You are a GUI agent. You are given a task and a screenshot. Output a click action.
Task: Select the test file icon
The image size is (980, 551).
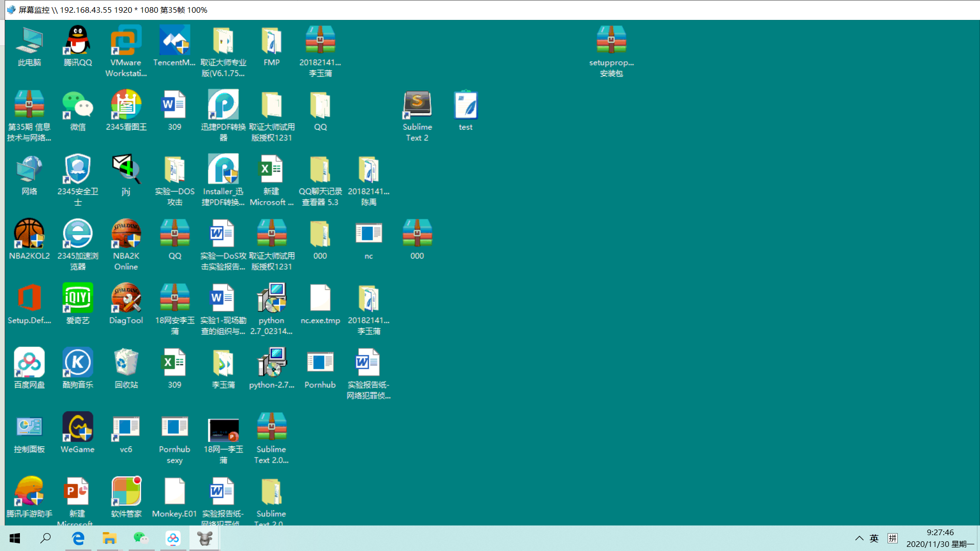click(x=466, y=111)
